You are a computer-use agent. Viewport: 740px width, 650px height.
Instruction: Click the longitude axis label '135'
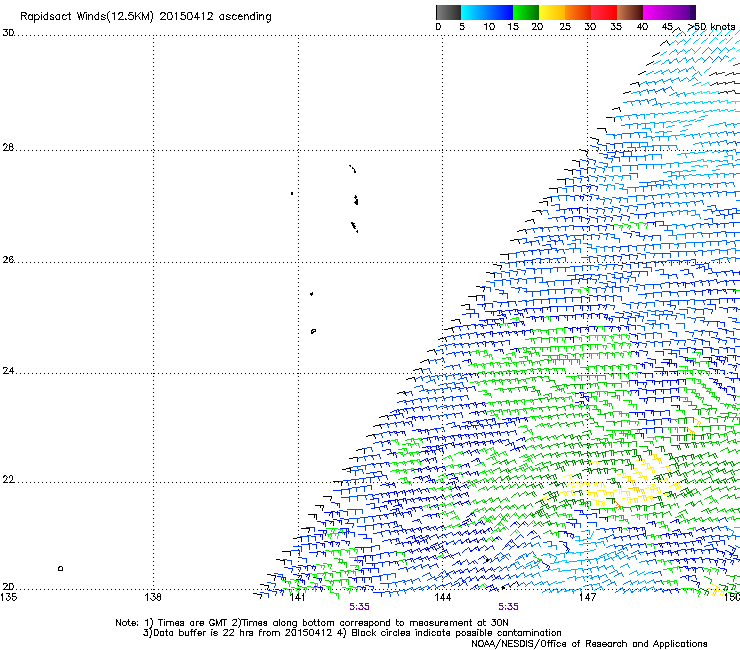click(8, 597)
